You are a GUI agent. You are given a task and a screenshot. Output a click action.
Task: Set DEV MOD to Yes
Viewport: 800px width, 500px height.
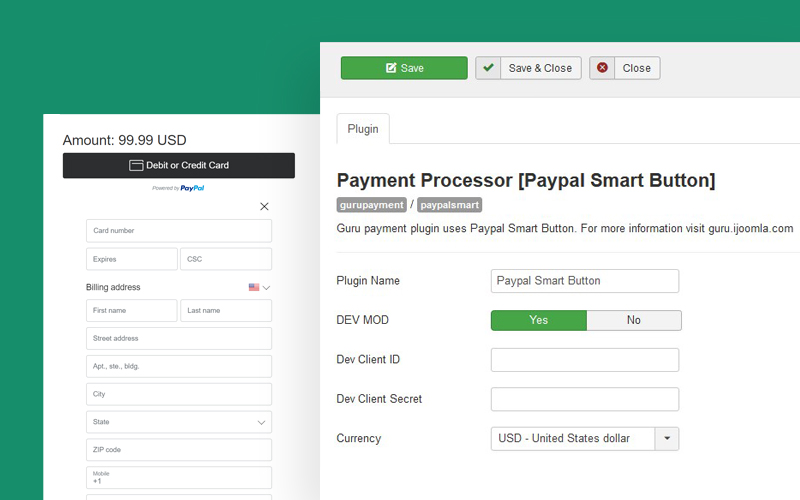click(538, 320)
